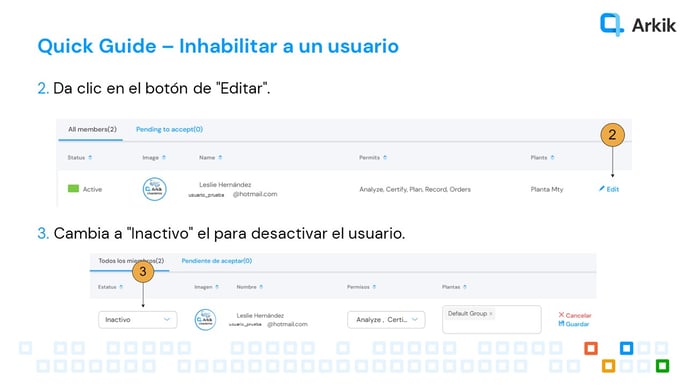
Task: Click the Arkik logo
Action: [638, 25]
